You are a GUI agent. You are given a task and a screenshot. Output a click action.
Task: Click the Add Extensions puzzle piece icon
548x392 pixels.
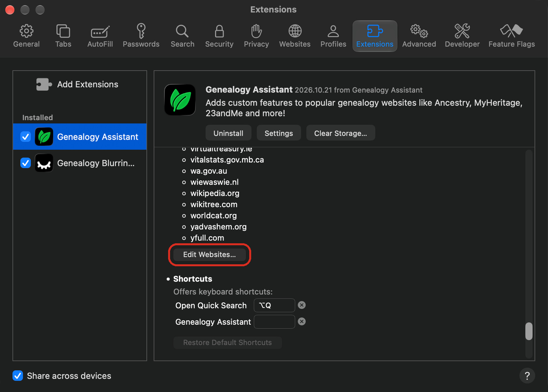pos(44,84)
